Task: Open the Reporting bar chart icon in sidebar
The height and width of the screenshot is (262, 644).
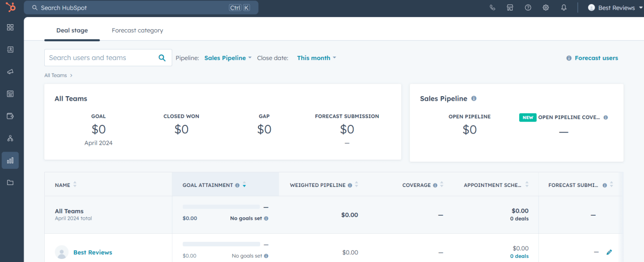Action: point(10,160)
